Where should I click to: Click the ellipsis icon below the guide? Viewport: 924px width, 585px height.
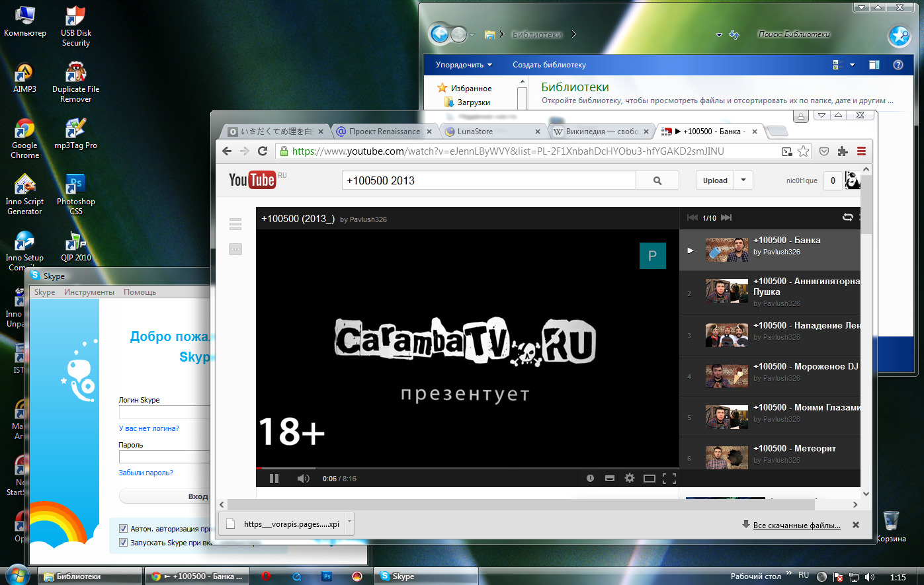[x=235, y=249]
